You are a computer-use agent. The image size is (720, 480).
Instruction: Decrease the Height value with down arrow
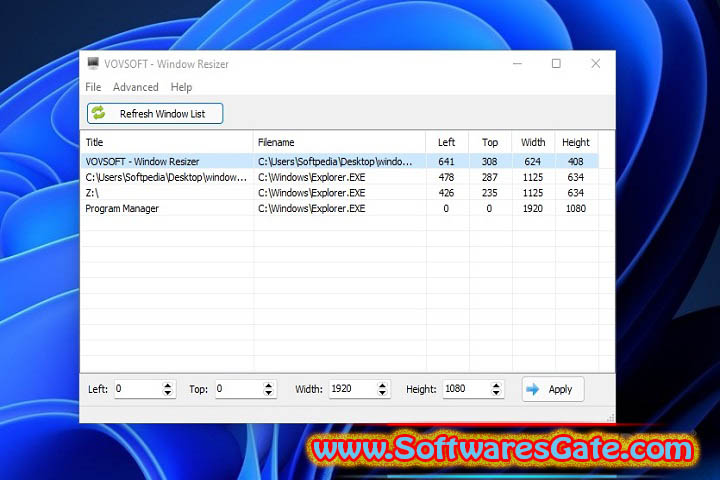tap(496, 393)
